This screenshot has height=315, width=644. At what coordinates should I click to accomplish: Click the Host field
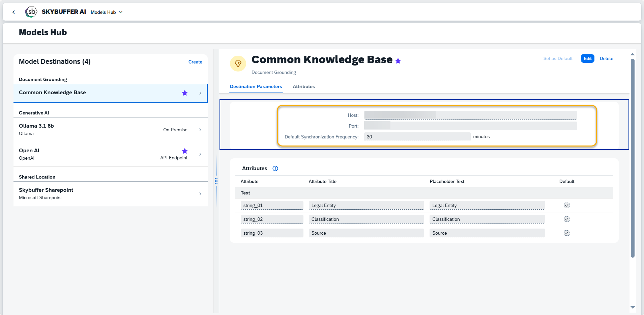click(470, 115)
